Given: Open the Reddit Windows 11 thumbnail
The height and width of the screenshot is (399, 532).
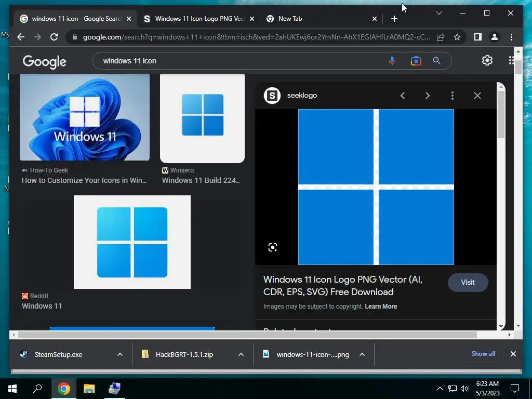Looking at the screenshot, I should click(x=132, y=242).
